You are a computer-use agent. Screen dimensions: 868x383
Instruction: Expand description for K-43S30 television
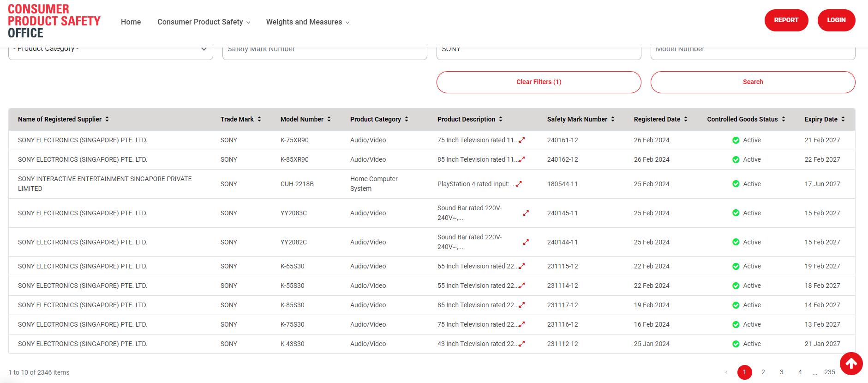(x=522, y=344)
